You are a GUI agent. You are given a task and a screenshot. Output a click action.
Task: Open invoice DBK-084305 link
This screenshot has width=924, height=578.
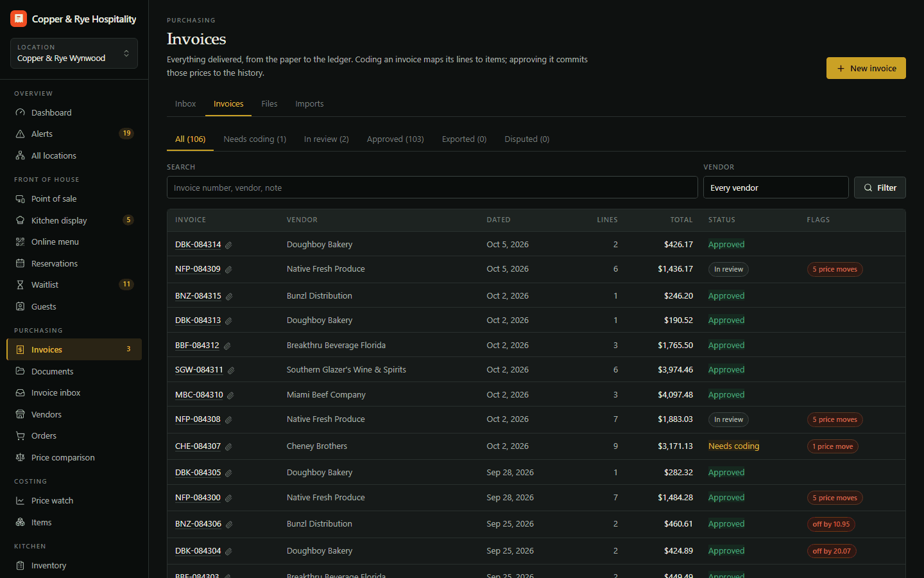tap(198, 472)
